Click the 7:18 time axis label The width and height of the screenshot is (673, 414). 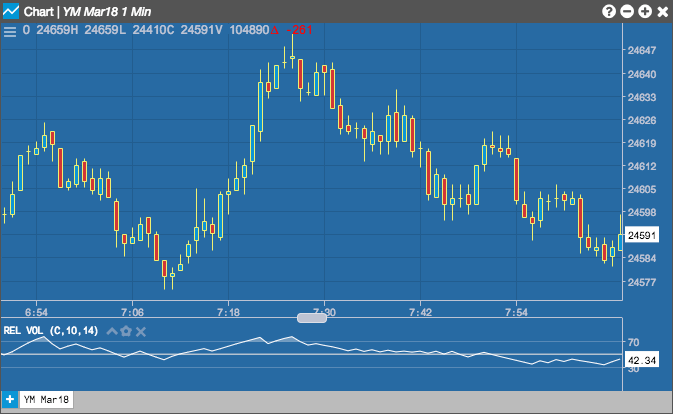pos(228,312)
